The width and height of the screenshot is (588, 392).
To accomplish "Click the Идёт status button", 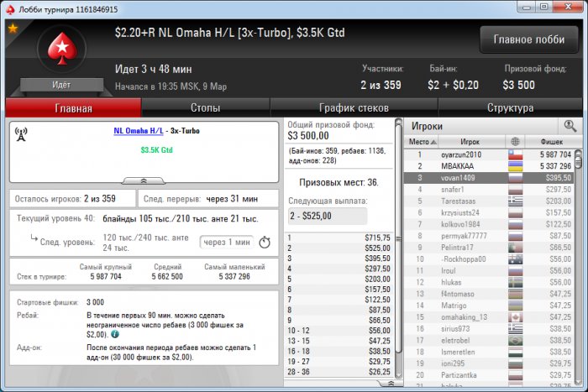I will (x=62, y=85).
